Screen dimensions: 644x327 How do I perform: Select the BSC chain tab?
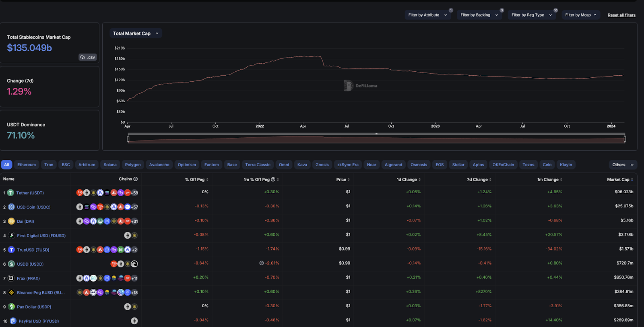[66, 165]
